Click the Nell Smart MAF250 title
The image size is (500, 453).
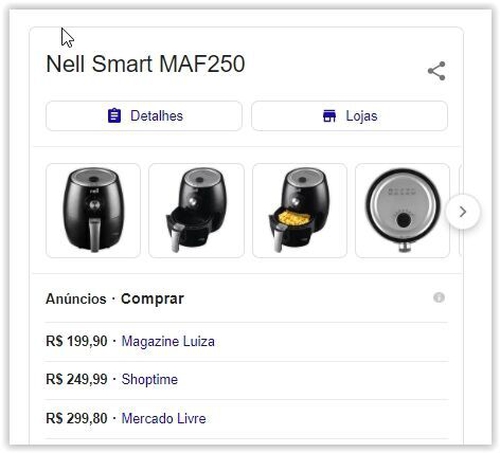tap(146, 64)
